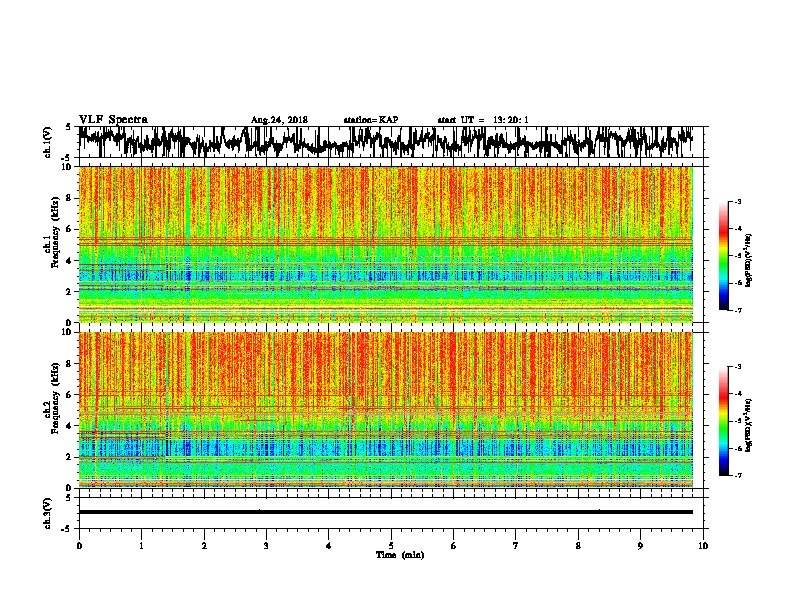Click the date label "Aug.24, 2018"
Image resolution: width=792 pixels, height=612 pixels.
(279, 120)
